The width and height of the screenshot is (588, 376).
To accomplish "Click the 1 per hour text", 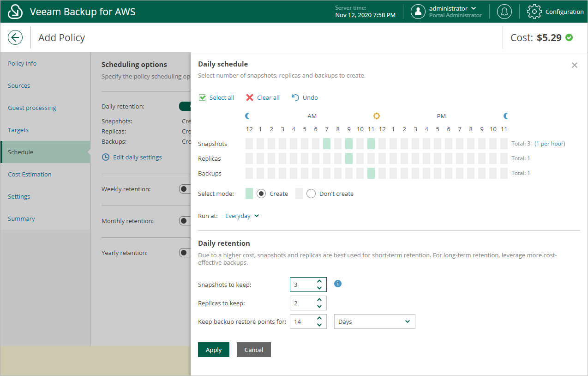I will [x=550, y=144].
